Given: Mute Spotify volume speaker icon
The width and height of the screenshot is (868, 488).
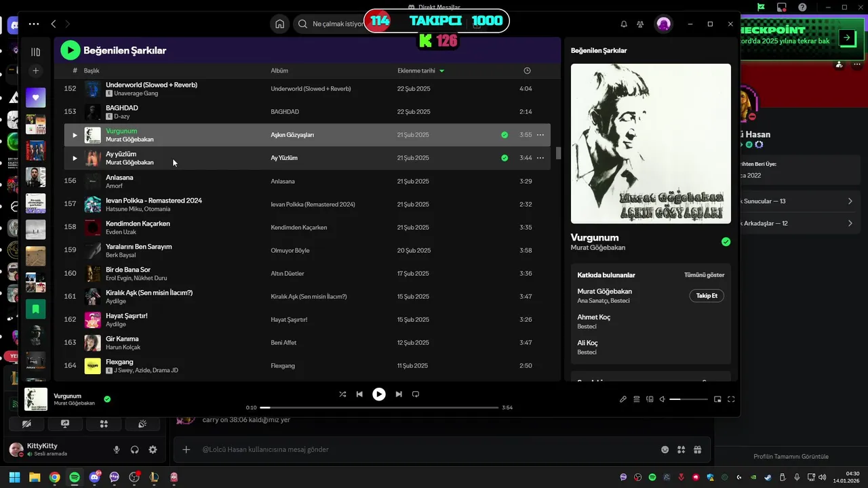Looking at the screenshot, I should click(x=663, y=399).
